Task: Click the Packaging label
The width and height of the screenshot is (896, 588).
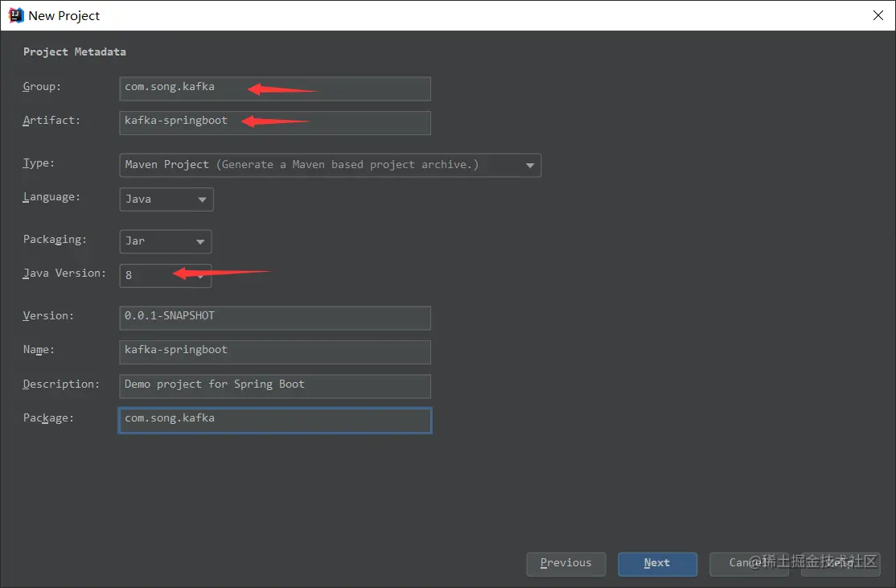Action: tap(55, 240)
